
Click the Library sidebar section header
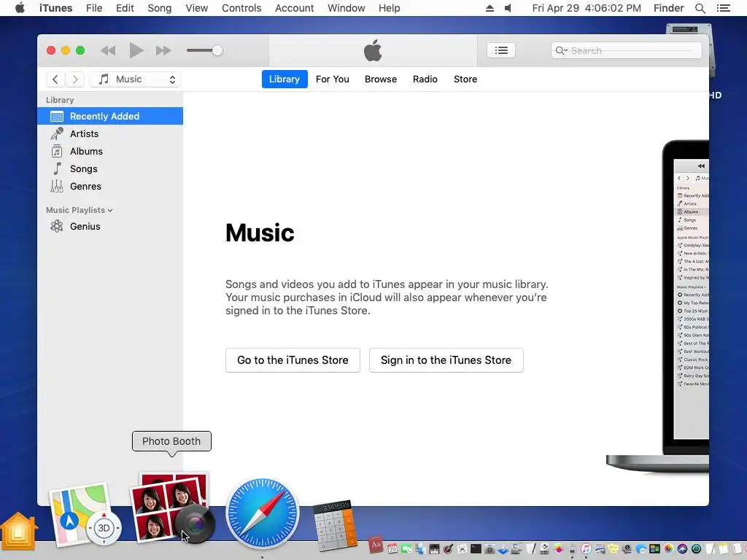tap(60, 100)
